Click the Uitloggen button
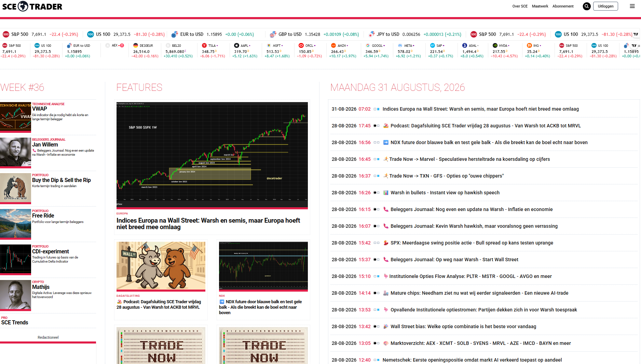This screenshot has width=641, height=364. pos(605,6)
